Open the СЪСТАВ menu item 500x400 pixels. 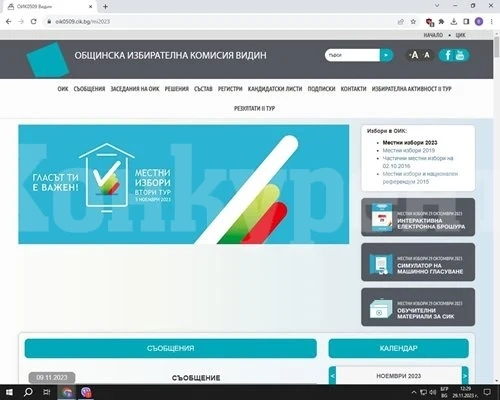pos(203,89)
